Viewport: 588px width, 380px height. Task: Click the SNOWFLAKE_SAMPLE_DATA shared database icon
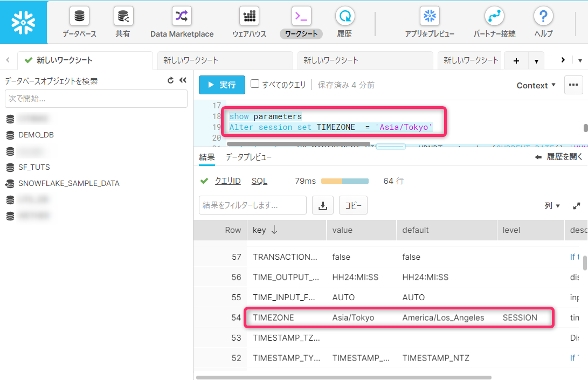coord(10,183)
